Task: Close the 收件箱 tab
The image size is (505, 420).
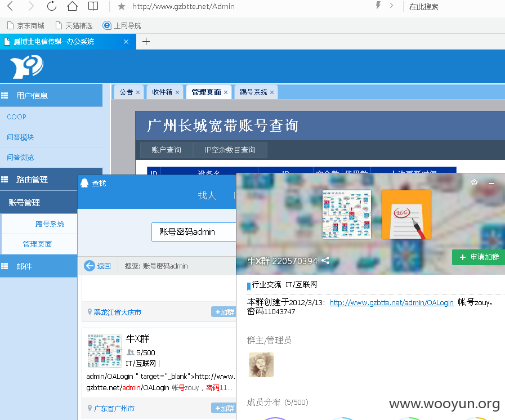Action: click(x=177, y=92)
